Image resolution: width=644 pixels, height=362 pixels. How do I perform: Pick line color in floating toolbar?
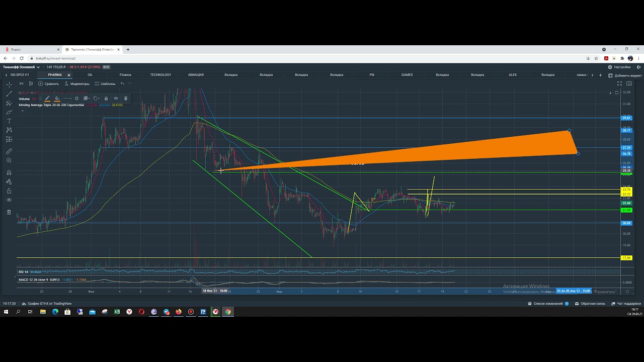pyautogui.click(x=48, y=99)
